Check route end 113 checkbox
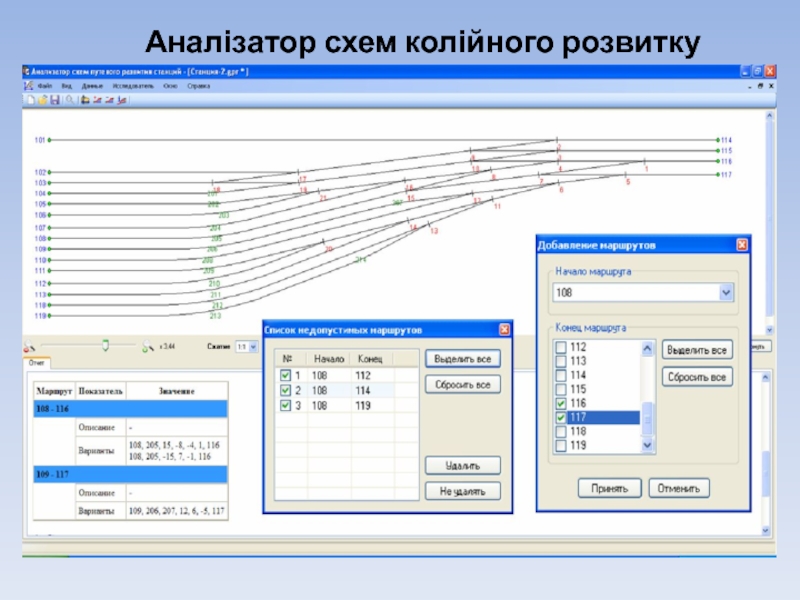The image size is (800, 600). point(561,361)
